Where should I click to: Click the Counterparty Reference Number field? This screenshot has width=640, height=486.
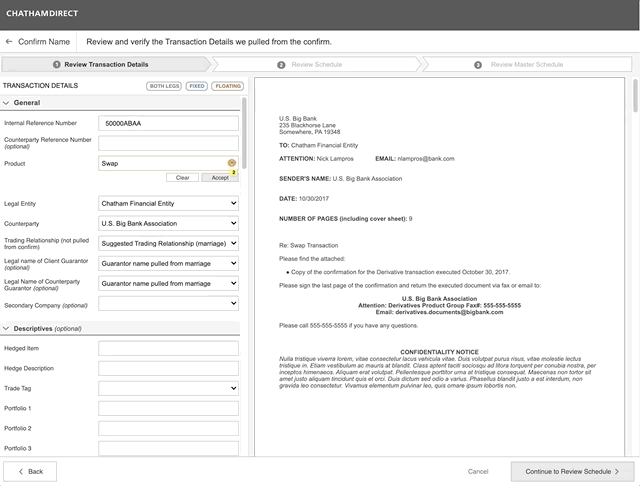[168, 143]
